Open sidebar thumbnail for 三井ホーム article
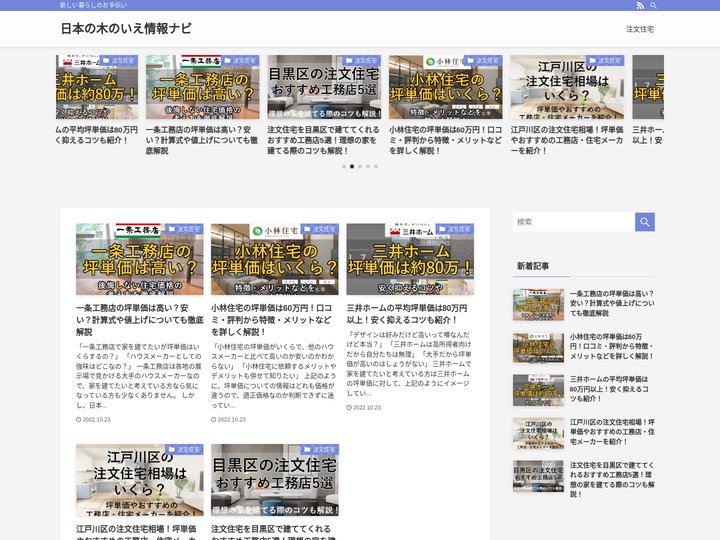The height and width of the screenshot is (540, 720). [538, 390]
